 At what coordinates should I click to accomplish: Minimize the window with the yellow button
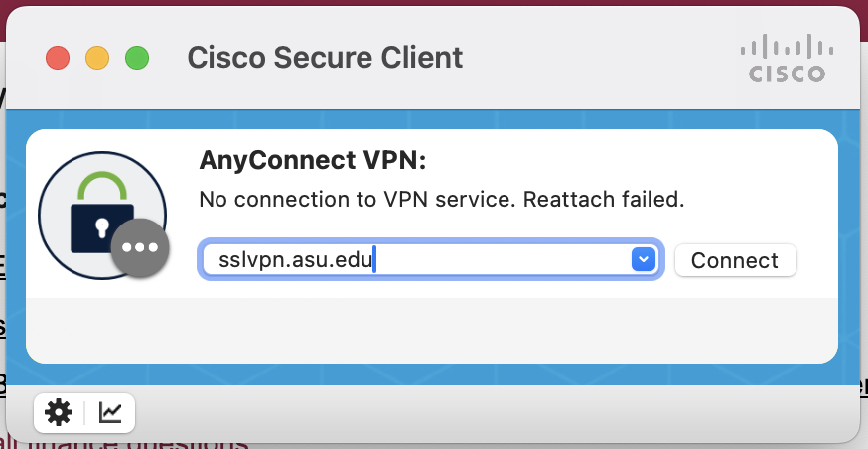click(97, 58)
